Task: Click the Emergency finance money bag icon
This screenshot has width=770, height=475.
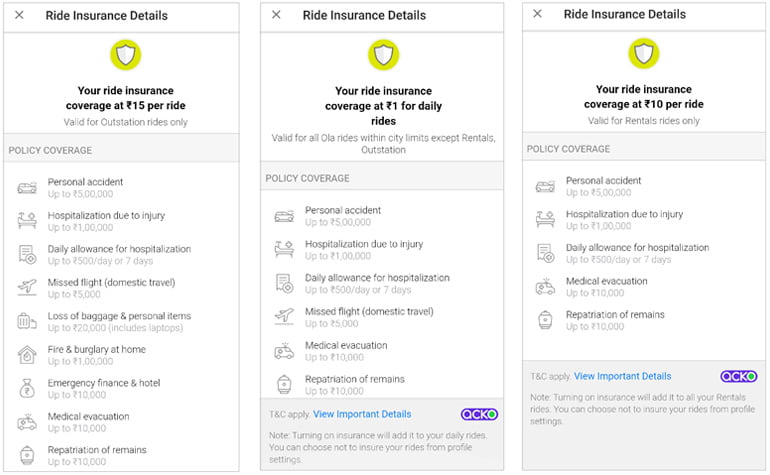Action: coord(27,388)
